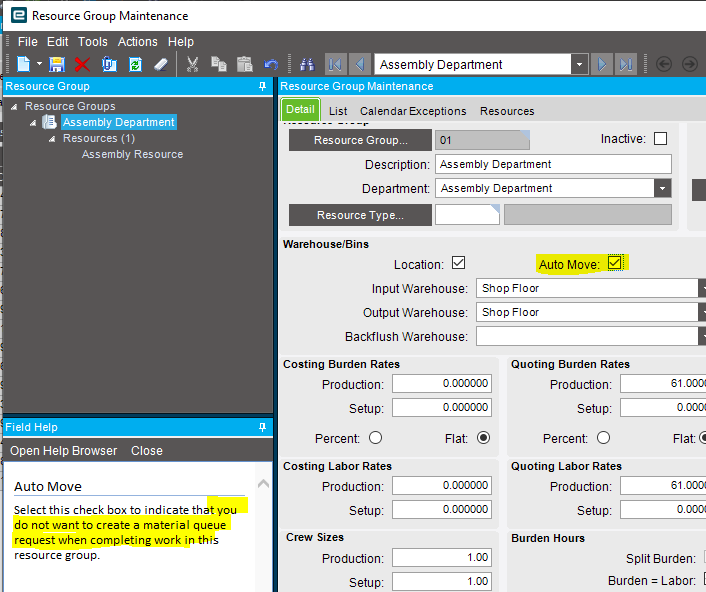Click Costing Labor Rates Setup field
Image resolution: width=706 pixels, height=592 pixels.
pos(442,510)
